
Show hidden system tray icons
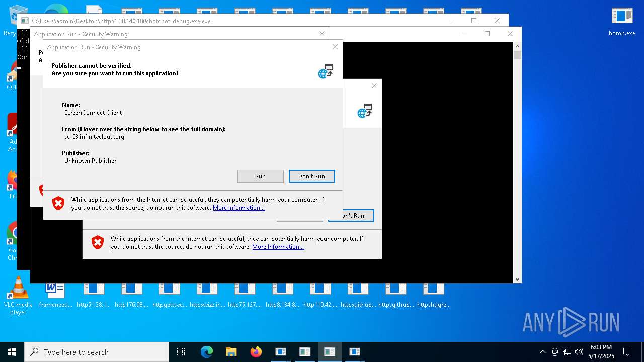pos(542,352)
